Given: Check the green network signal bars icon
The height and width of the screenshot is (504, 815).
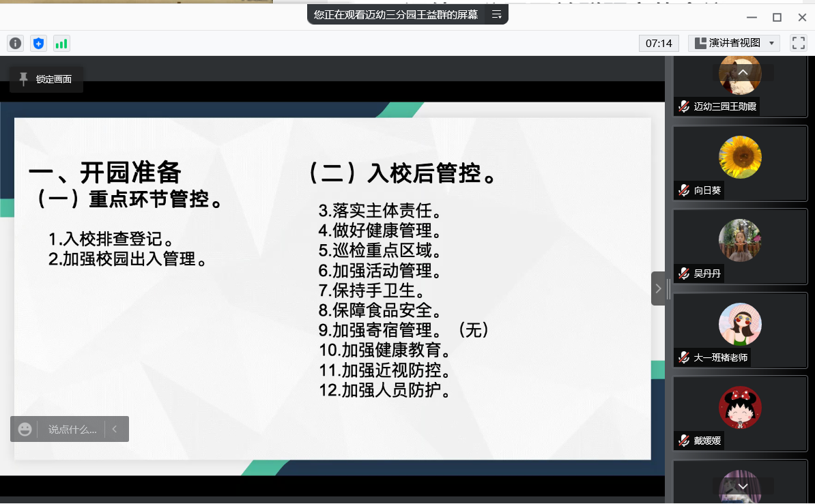Looking at the screenshot, I should pyautogui.click(x=61, y=43).
